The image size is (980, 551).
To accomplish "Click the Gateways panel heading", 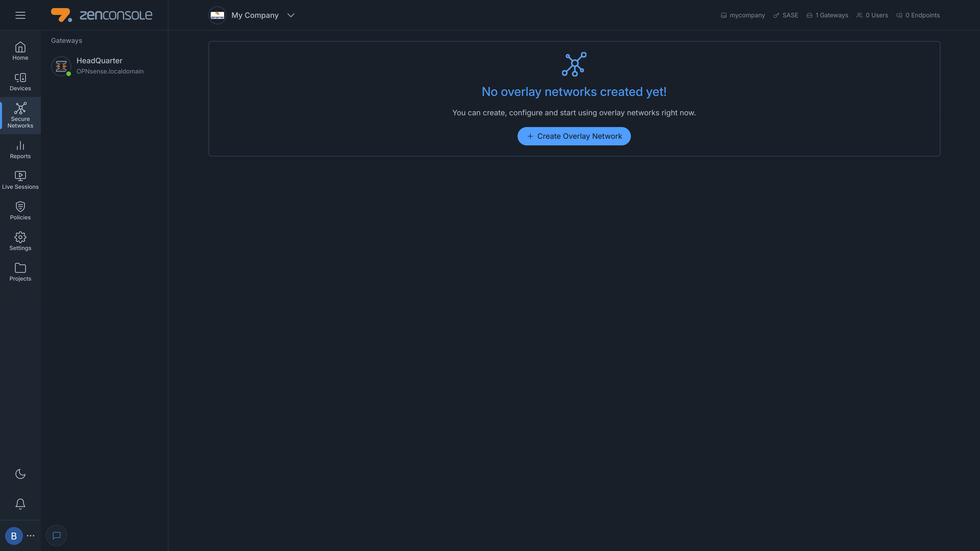I will [x=67, y=41].
